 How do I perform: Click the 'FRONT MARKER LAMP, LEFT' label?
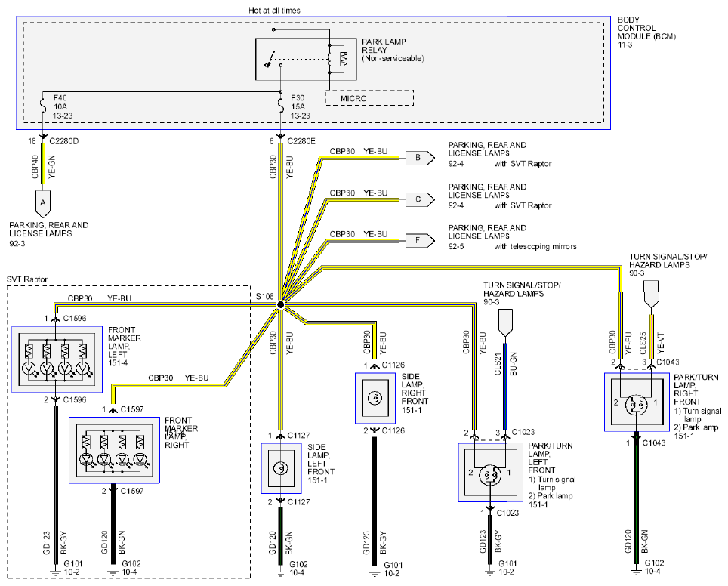click(124, 342)
